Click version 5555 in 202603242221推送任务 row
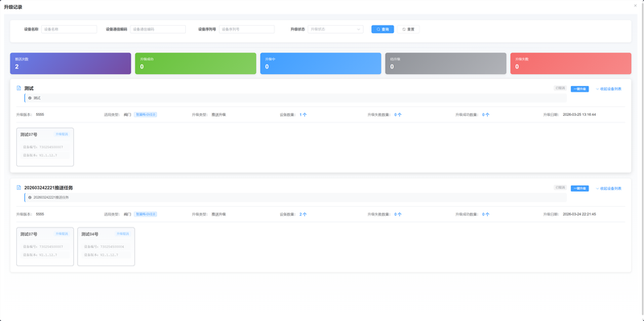Screen dimensions: 644x321 point(39,214)
